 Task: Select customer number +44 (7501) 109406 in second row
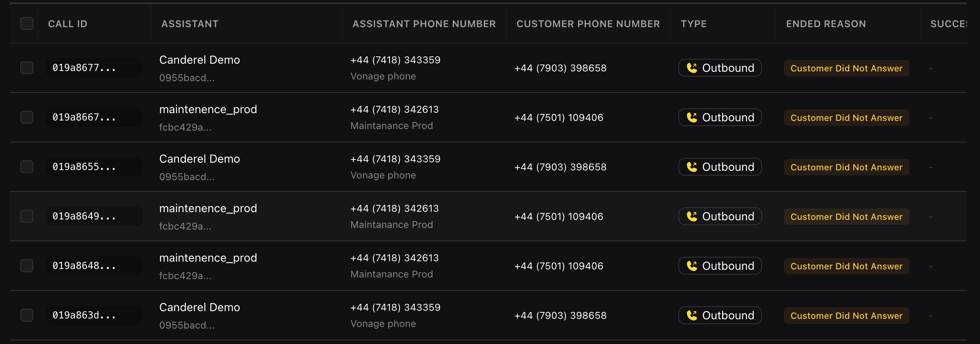(x=559, y=118)
